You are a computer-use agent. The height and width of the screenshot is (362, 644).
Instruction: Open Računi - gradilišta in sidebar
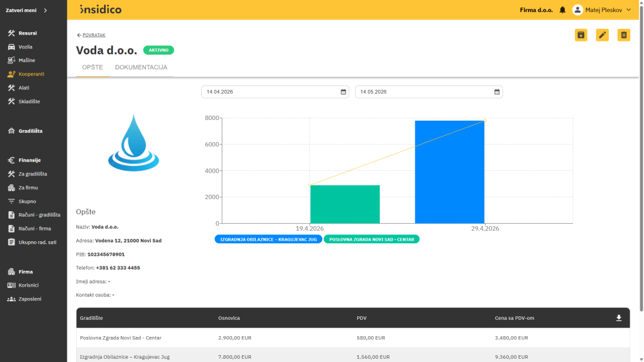coord(38,215)
